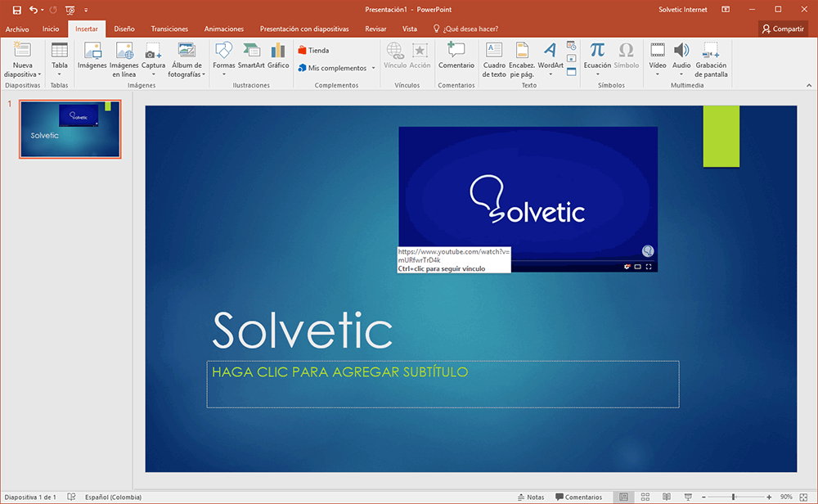This screenshot has height=504, width=818.
Task: Open the SmartArt graphic inserter
Action: (250, 56)
